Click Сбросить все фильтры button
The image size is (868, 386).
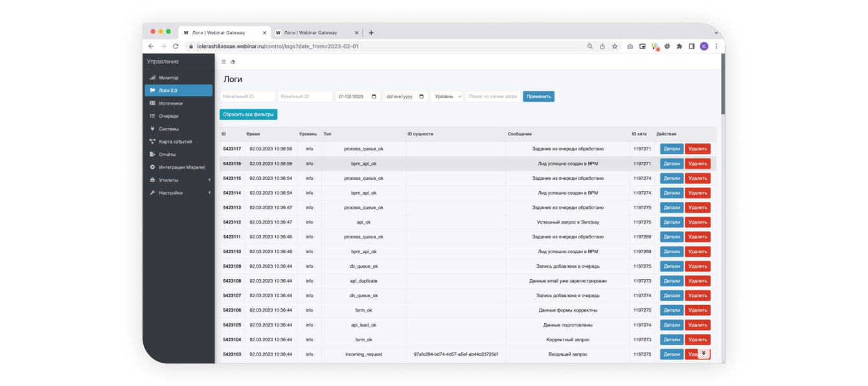coord(249,115)
